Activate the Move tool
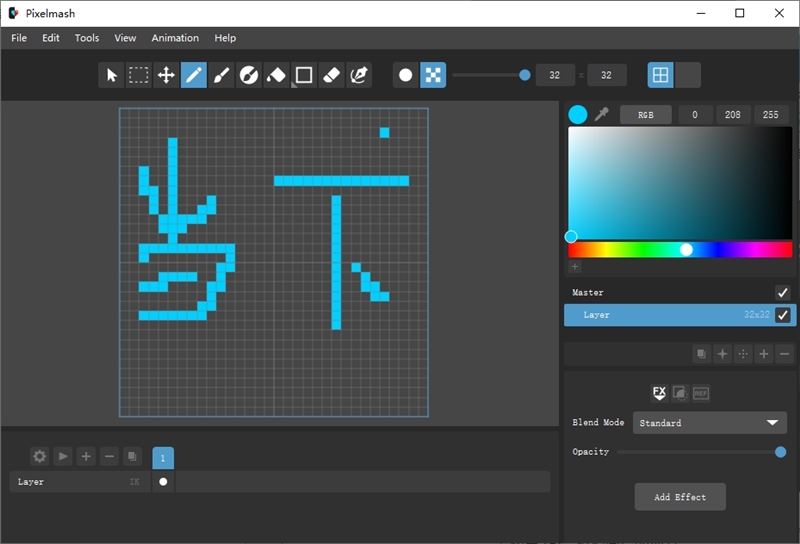 (x=166, y=76)
